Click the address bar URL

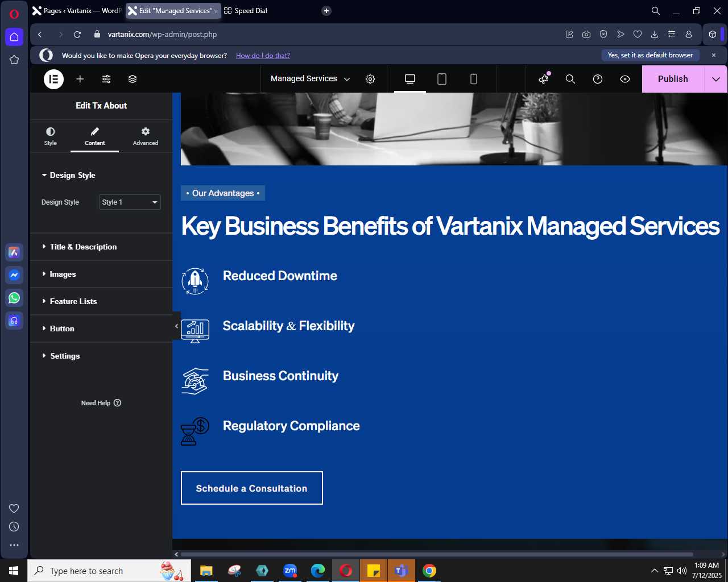[x=162, y=34]
